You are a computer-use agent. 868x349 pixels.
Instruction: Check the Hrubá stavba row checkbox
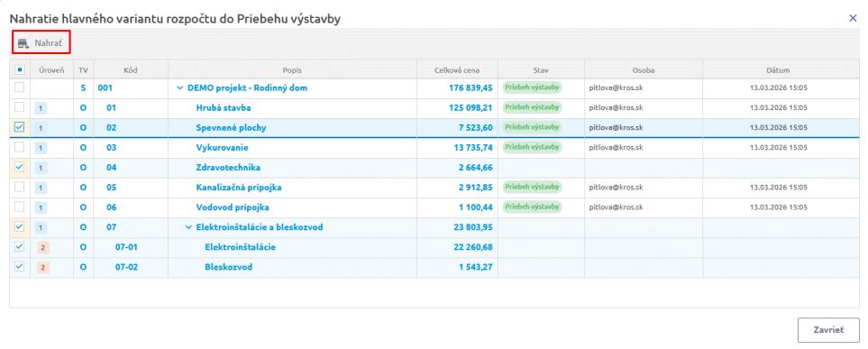point(19,107)
